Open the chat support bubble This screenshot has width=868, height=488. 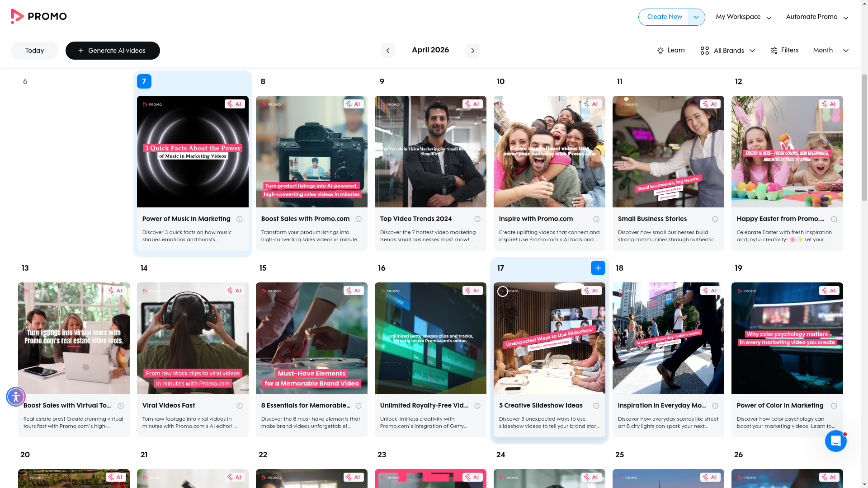[835, 441]
